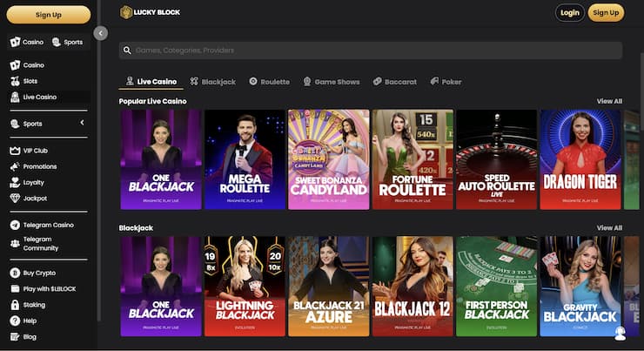Click the top Casino toggle cards icon
The image size is (644, 351).
point(15,42)
